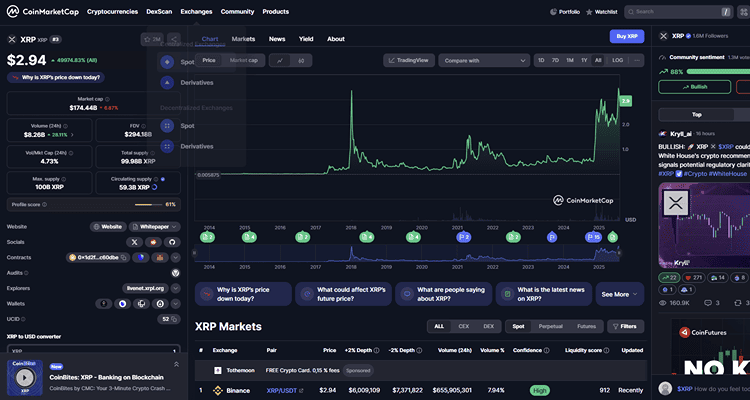Switch chart to Market cap view
This screenshot has width=750, height=400.
[243, 60]
